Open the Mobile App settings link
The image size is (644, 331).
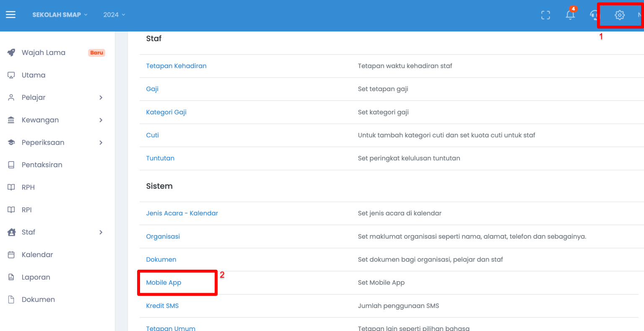point(164,283)
